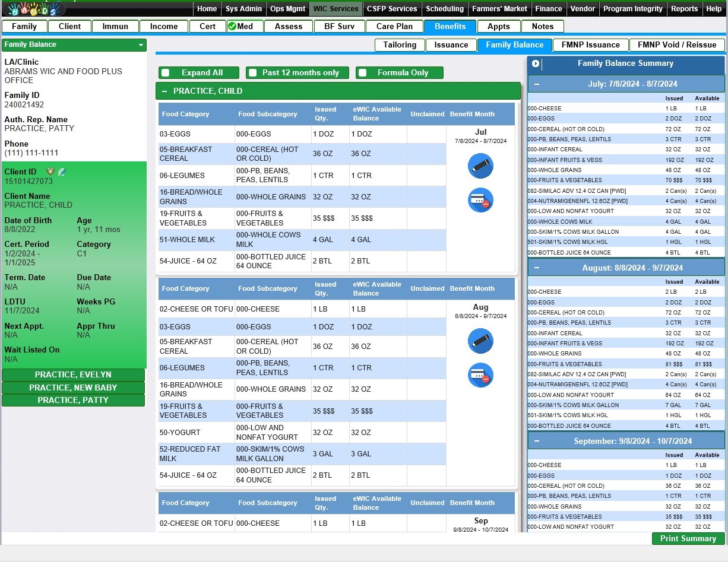
Task: Open the Family Balance sidebar dropdown
Action: [x=141, y=45]
